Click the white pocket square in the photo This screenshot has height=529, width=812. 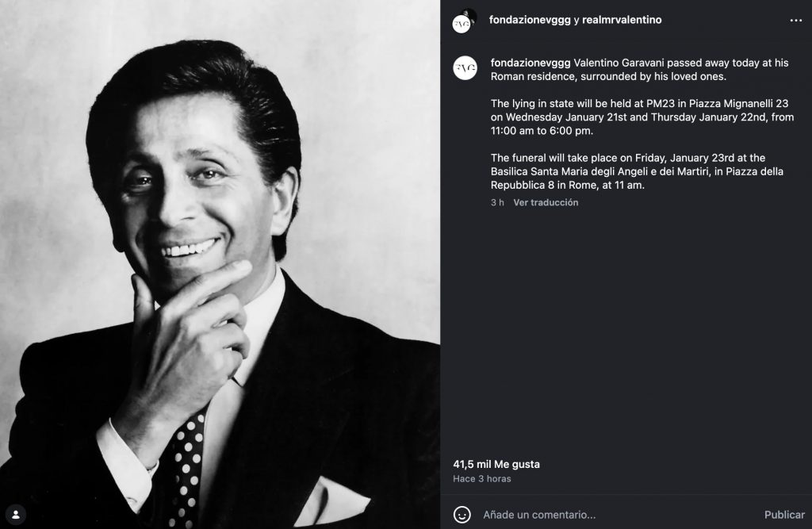[x=332, y=501]
